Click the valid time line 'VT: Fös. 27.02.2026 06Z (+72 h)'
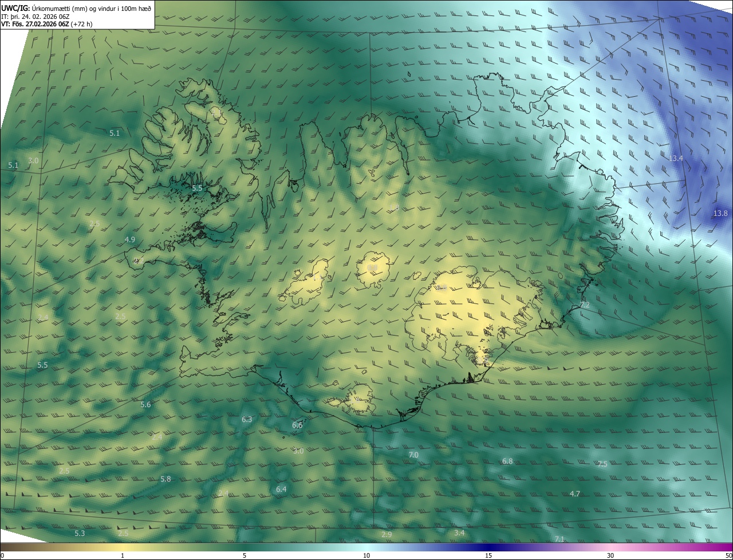The image size is (733, 560). pos(46,24)
